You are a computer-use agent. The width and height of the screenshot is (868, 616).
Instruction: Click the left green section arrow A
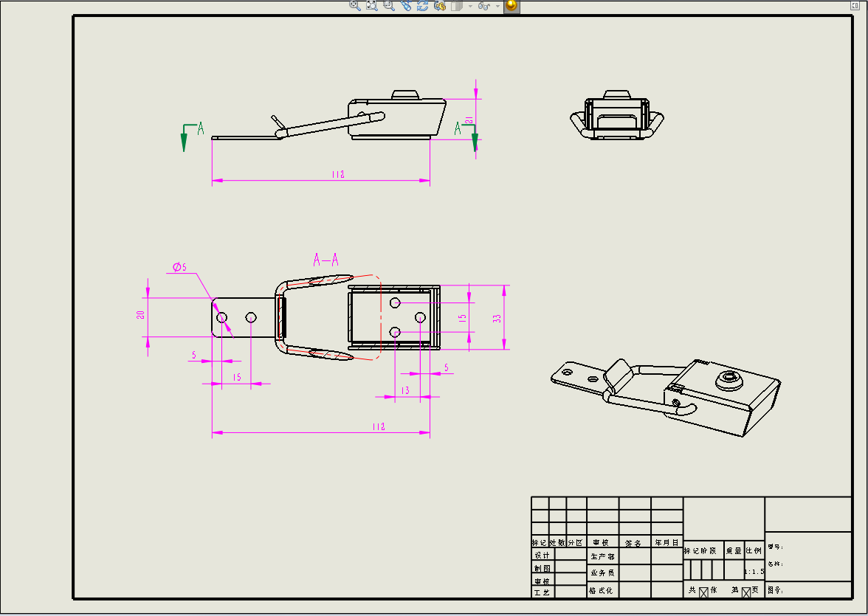click(x=192, y=136)
